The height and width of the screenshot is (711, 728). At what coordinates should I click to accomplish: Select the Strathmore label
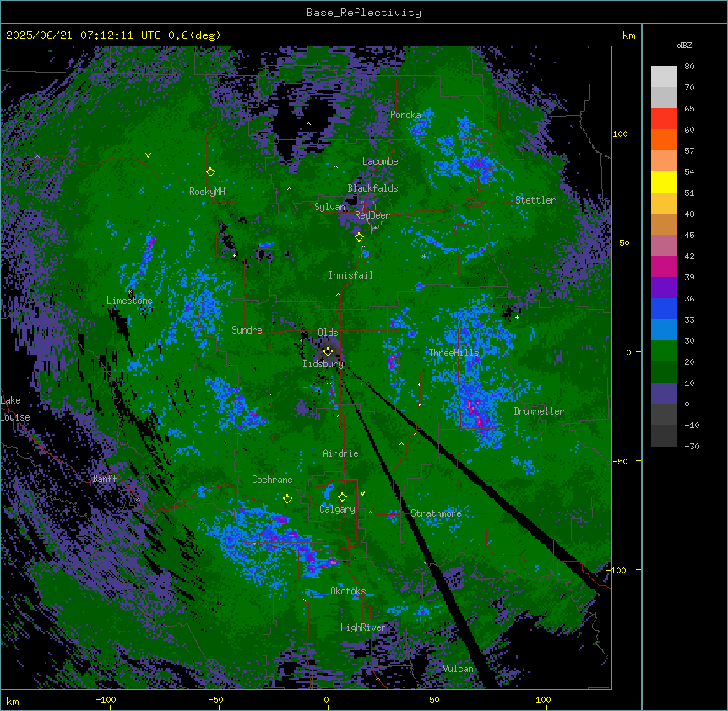(x=436, y=513)
